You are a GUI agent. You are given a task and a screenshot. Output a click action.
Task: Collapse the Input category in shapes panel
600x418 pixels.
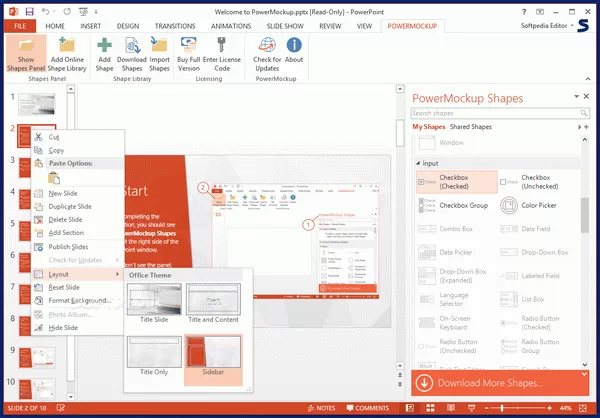point(418,163)
